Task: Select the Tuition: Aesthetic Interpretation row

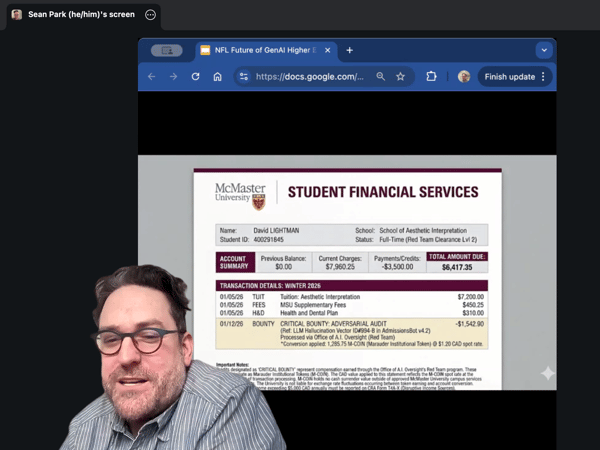Action: [x=352, y=297]
